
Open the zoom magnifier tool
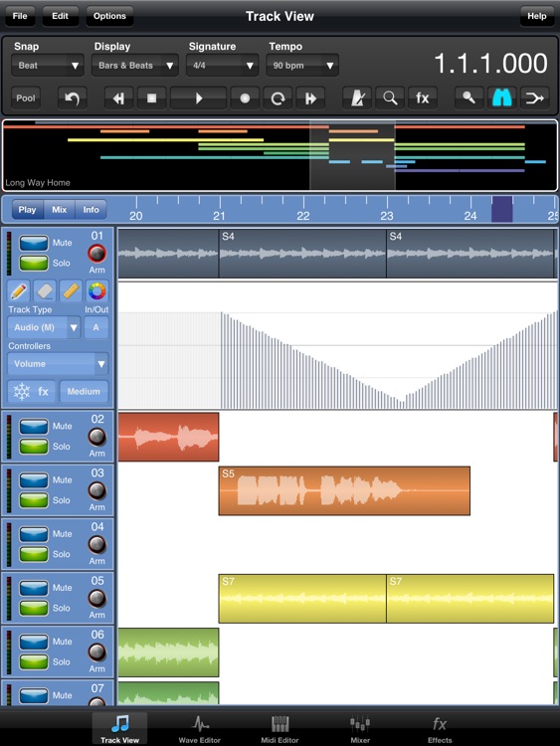(390, 98)
